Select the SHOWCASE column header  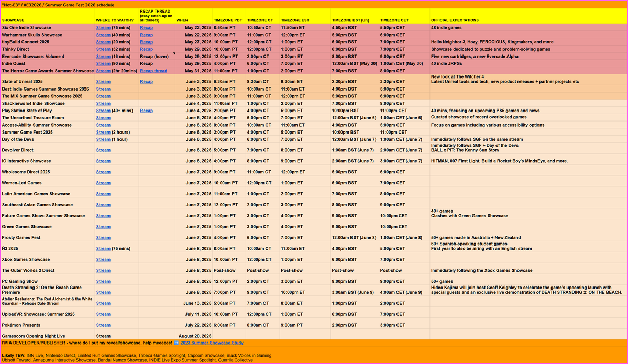48,16
